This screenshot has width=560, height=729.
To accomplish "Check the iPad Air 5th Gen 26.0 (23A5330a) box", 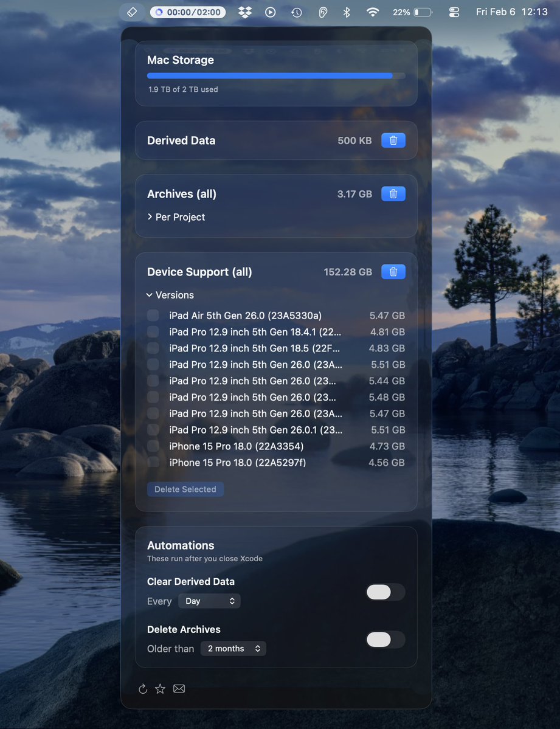I will pyautogui.click(x=153, y=315).
